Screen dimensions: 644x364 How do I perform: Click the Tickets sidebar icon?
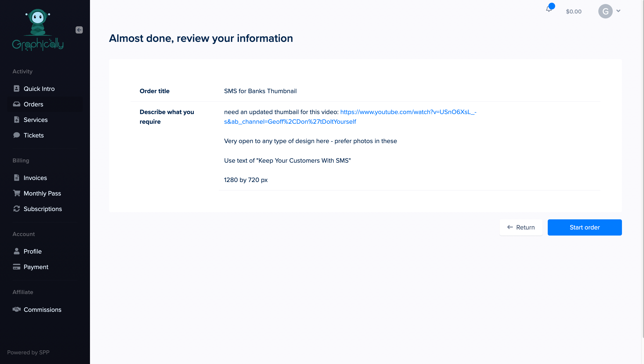[x=16, y=135]
